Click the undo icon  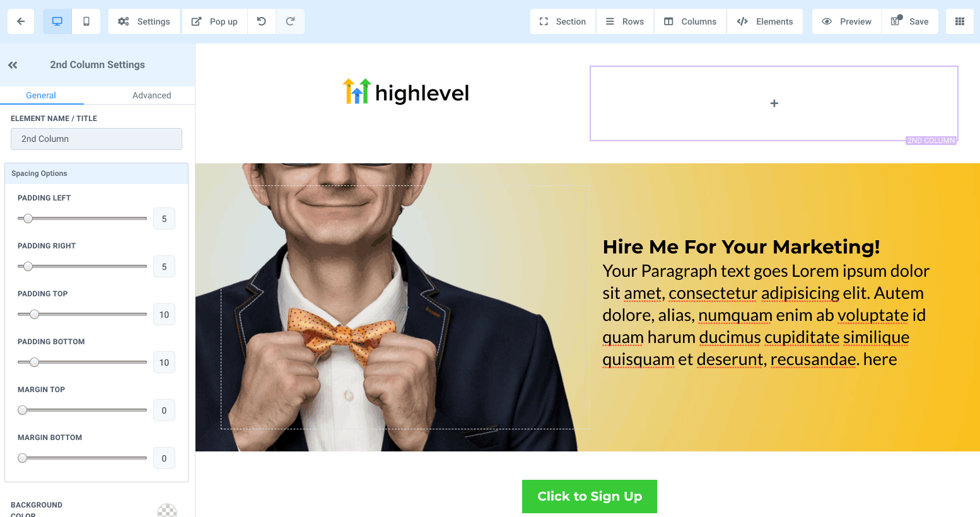pyautogui.click(x=262, y=21)
